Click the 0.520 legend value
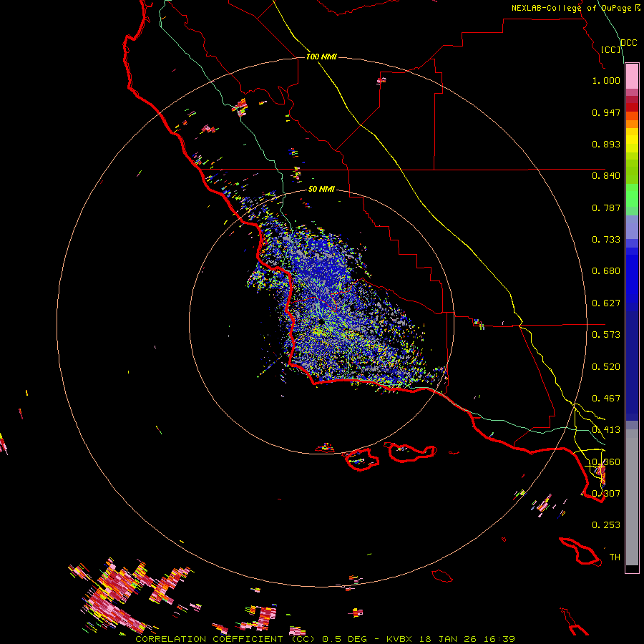Screen dimensions: 644x644 [x=606, y=367]
